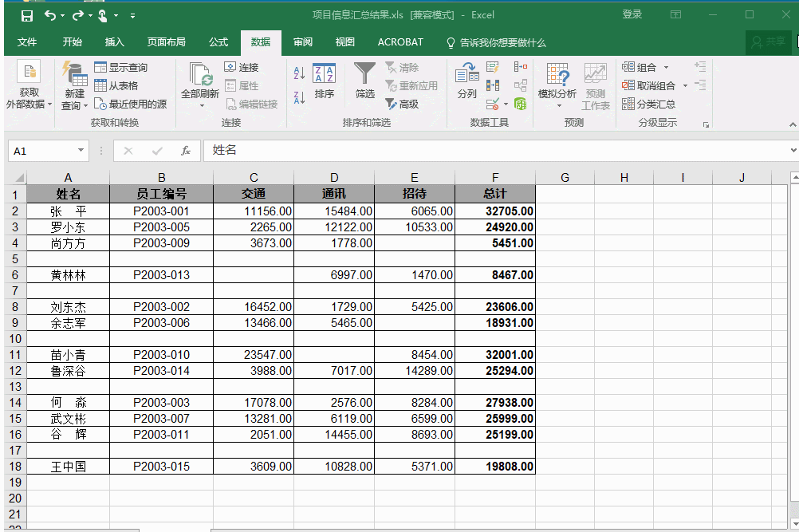Open the Sort dialog (排序)
The image size is (799, 532).
pos(324,81)
